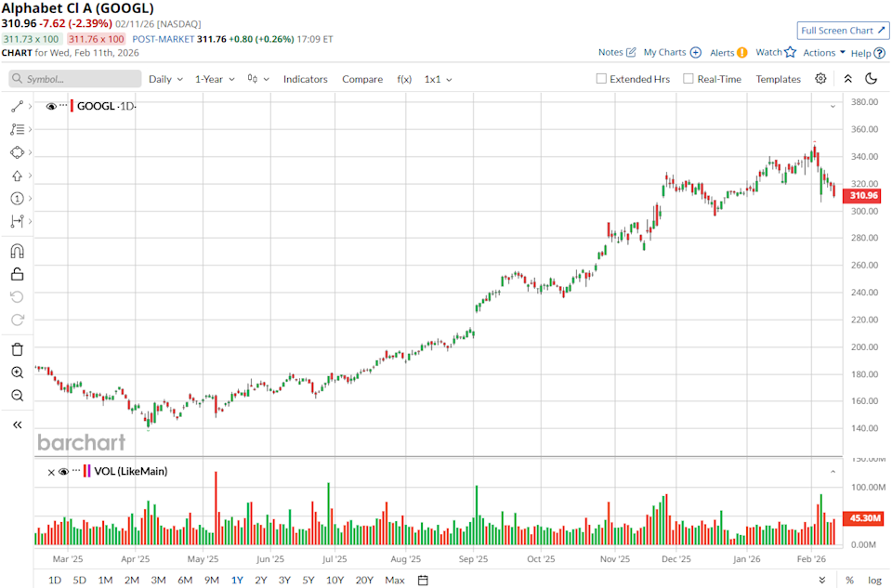
Task: Switch to dark mode with moon icon
Action: click(871, 79)
